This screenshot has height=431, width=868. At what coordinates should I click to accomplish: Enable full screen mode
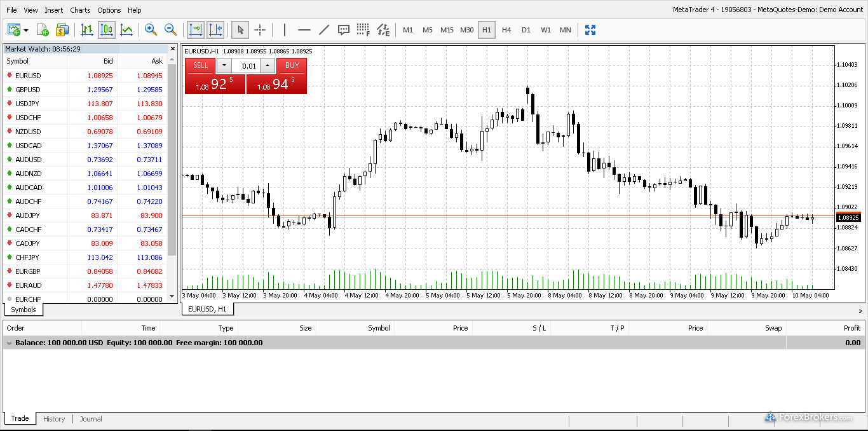590,29
